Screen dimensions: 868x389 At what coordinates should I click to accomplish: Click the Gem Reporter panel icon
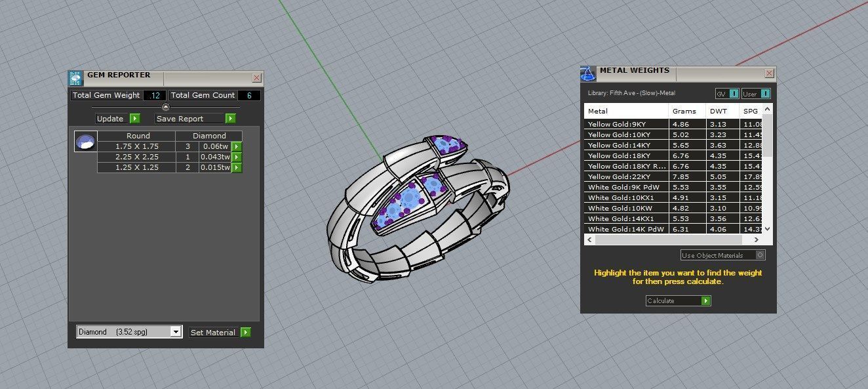click(x=76, y=78)
